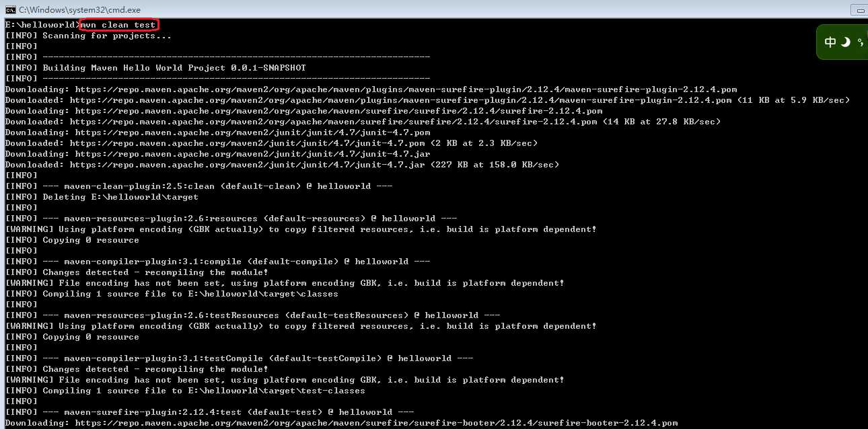Screen dimensions: 868x429
Task: Switch the IME Chinese mode indicator 中
Action: (830, 42)
